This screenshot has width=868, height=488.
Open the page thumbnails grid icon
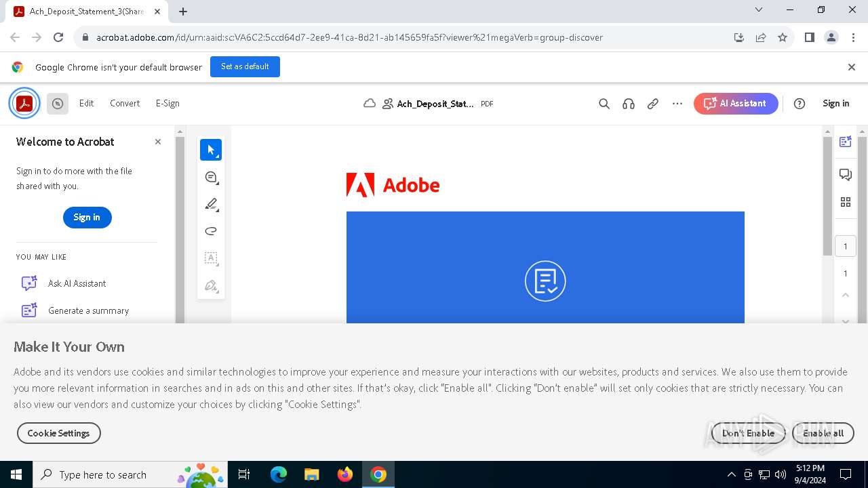846,202
